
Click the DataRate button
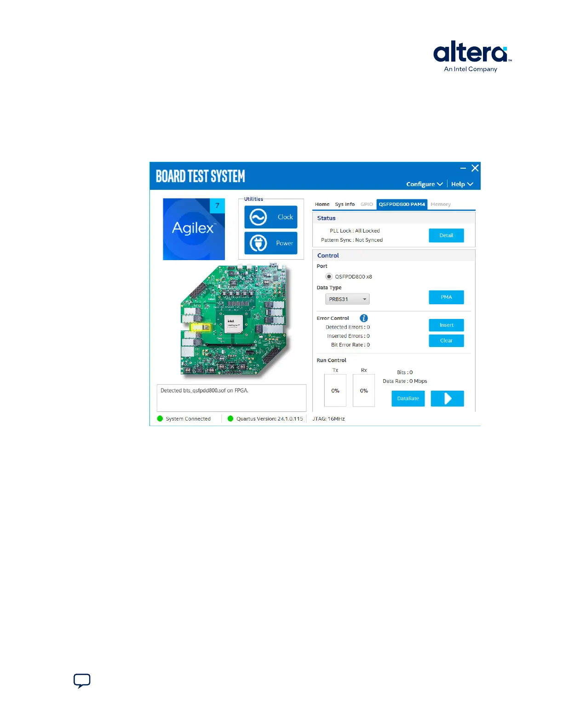[x=408, y=398]
